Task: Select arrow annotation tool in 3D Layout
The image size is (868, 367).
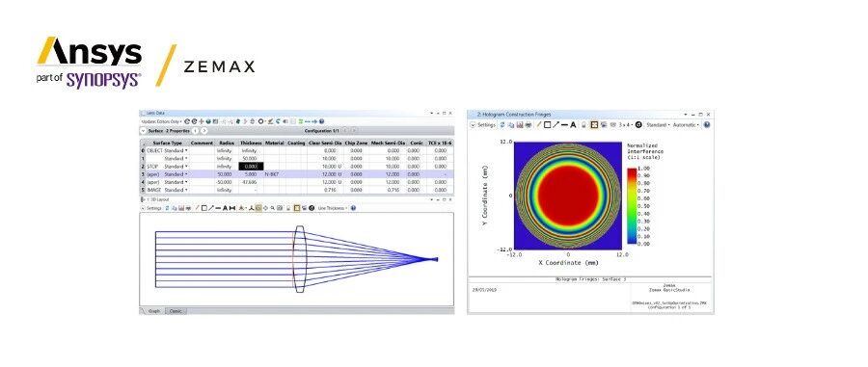Action: point(211,208)
